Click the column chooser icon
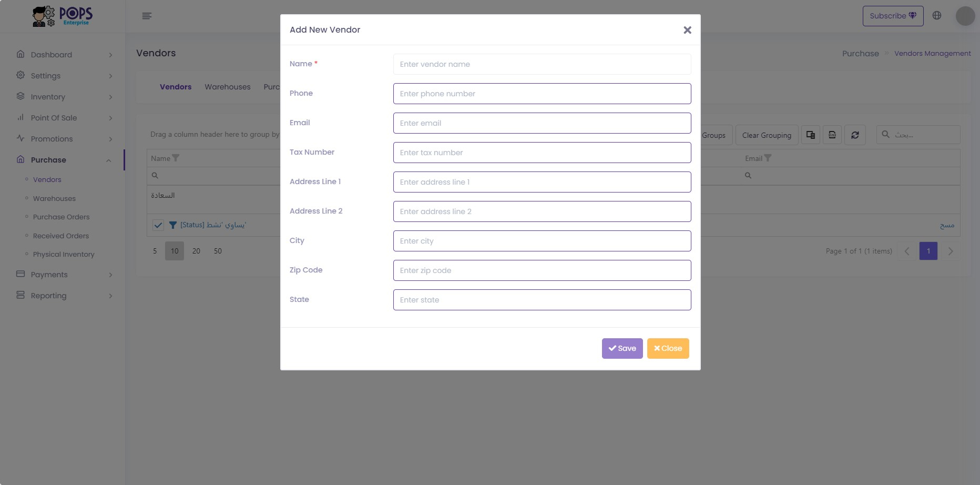Image resolution: width=980 pixels, height=485 pixels. point(811,135)
